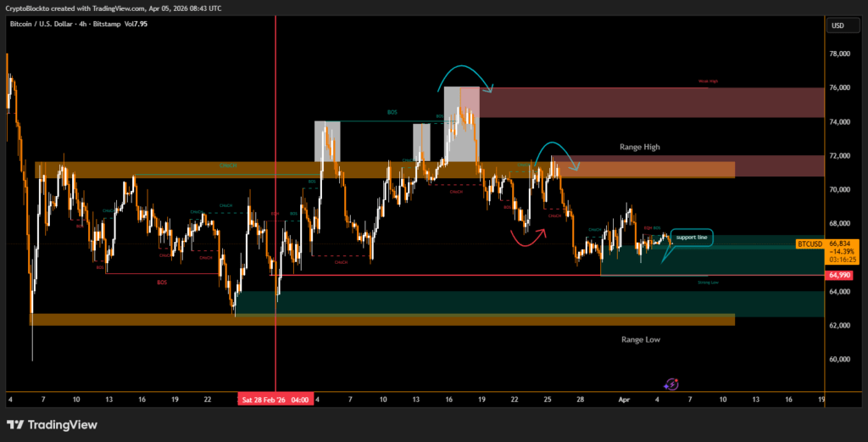Click the Weak High label
The height and width of the screenshot is (442, 868).
click(708, 81)
